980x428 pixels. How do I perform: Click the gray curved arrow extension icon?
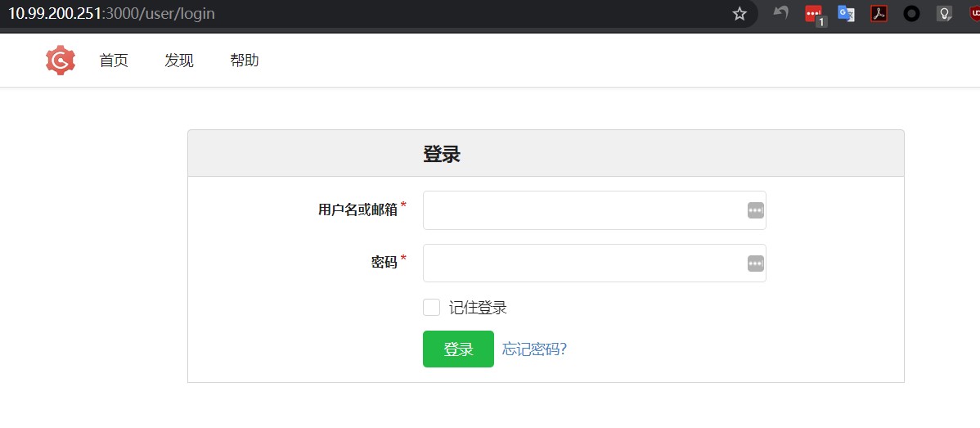[x=780, y=14]
